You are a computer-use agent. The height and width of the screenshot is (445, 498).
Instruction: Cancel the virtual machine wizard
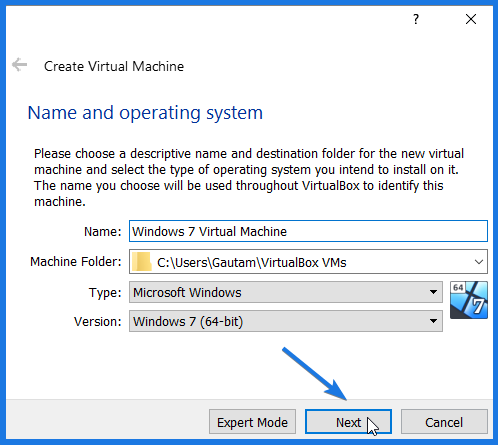(444, 422)
